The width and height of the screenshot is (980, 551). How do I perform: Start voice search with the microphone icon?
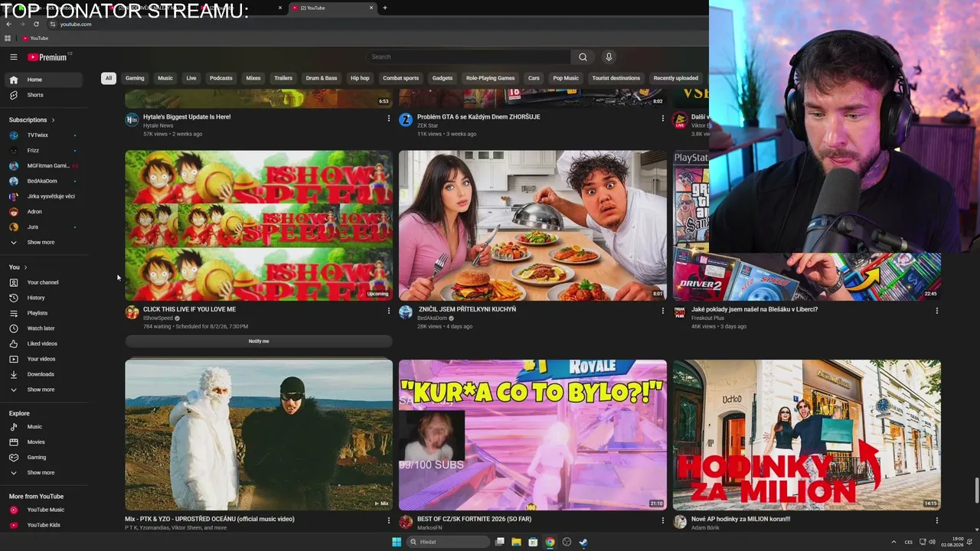609,57
